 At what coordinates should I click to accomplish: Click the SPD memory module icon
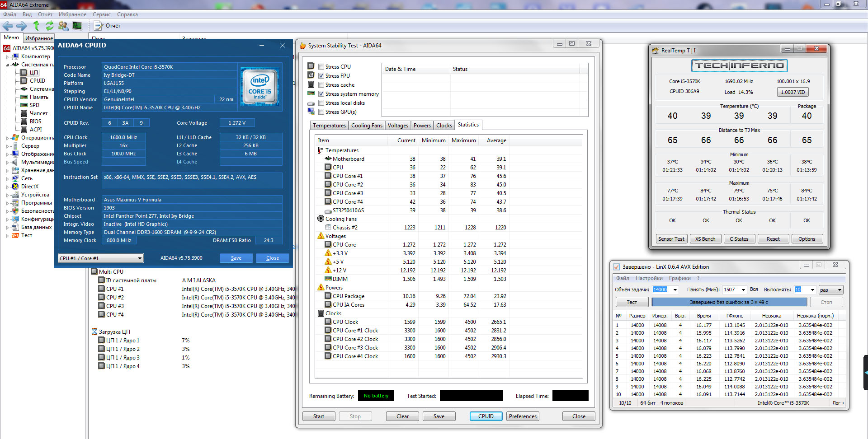tap(24, 105)
